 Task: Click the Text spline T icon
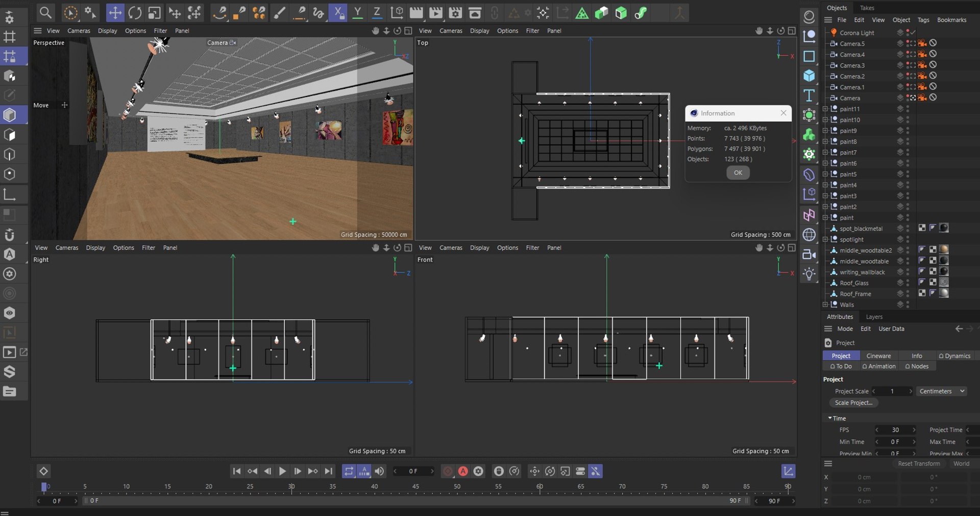coord(809,96)
